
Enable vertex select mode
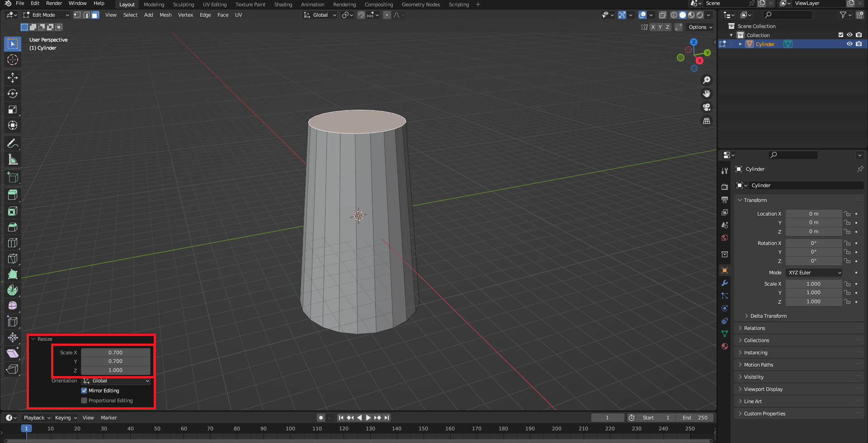77,15
